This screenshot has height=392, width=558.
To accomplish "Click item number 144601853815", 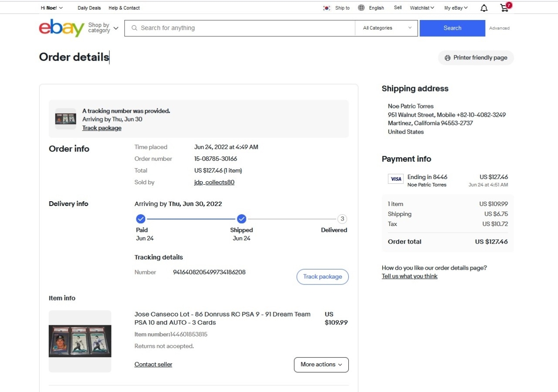I will [x=189, y=335].
